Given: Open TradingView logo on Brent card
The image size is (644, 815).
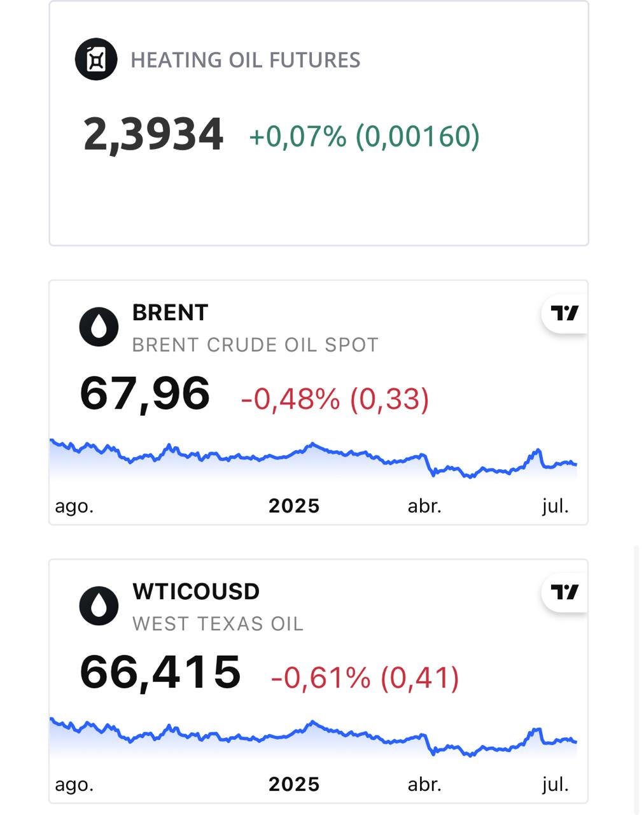Looking at the screenshot, I should (564, 313).
